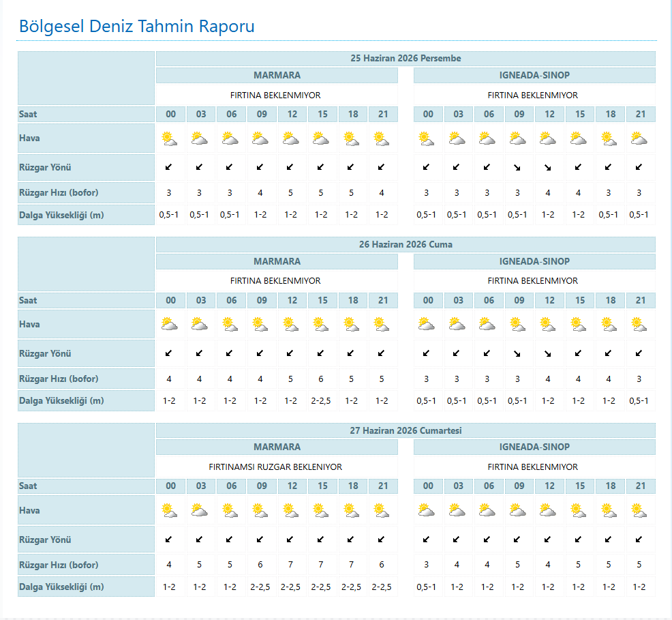
Task: Click the 27 Haziran Marmara 00 weather icon
Action: tap(169, 511)
